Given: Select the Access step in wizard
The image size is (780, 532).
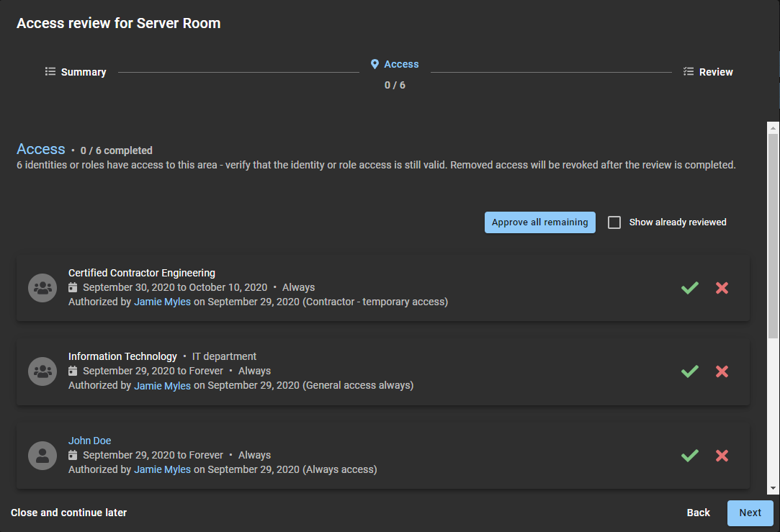Looking at the screenshot, I should pos(395,64).
